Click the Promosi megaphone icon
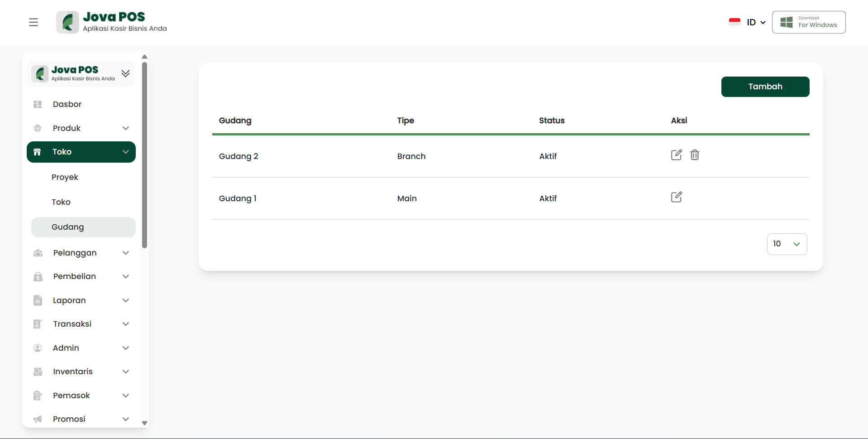The image size is (868, 439). click(x=38, y=420)
